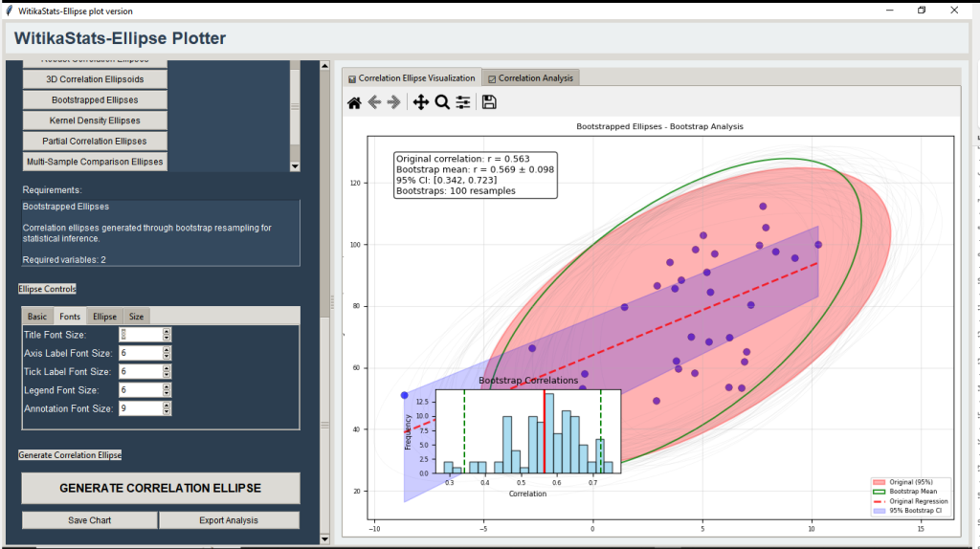
Task: Click the Bootstrap Correlations histogram inset
Action: click(527, 431)
